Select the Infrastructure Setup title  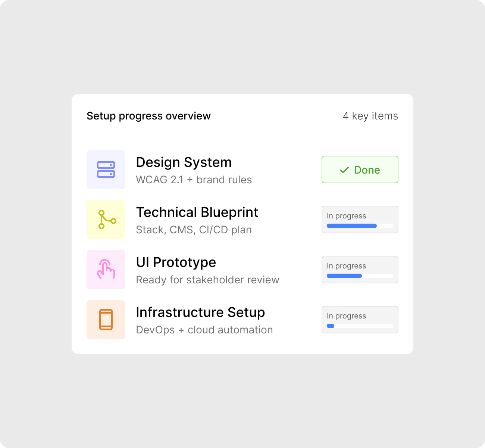click(200, 312)
